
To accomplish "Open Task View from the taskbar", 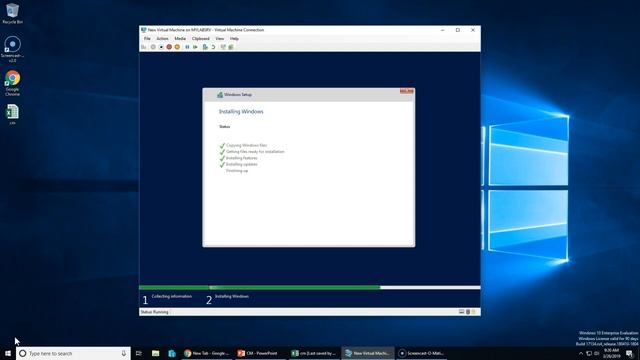I will 139,353.
